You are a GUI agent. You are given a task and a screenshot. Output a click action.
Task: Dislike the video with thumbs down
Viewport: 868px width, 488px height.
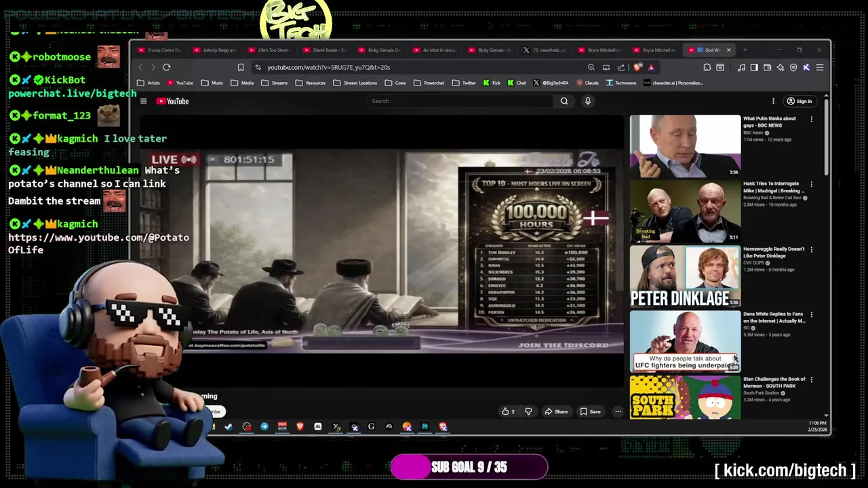click(x=528, y=411)
